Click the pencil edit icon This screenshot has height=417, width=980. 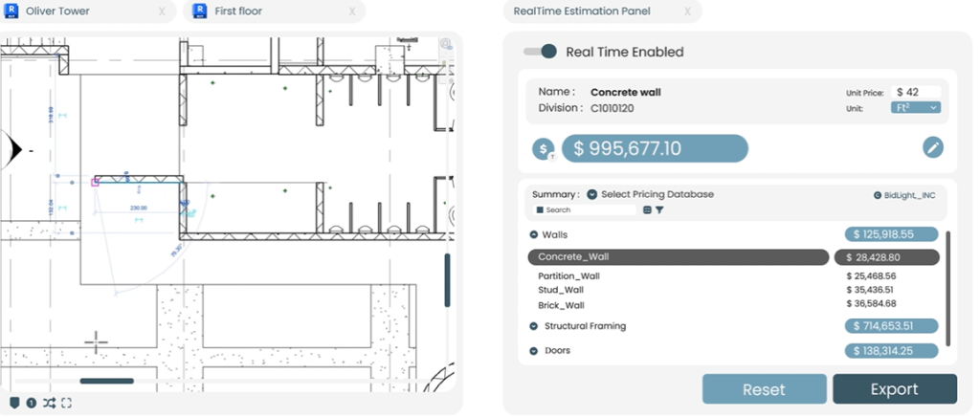[932, 147]
